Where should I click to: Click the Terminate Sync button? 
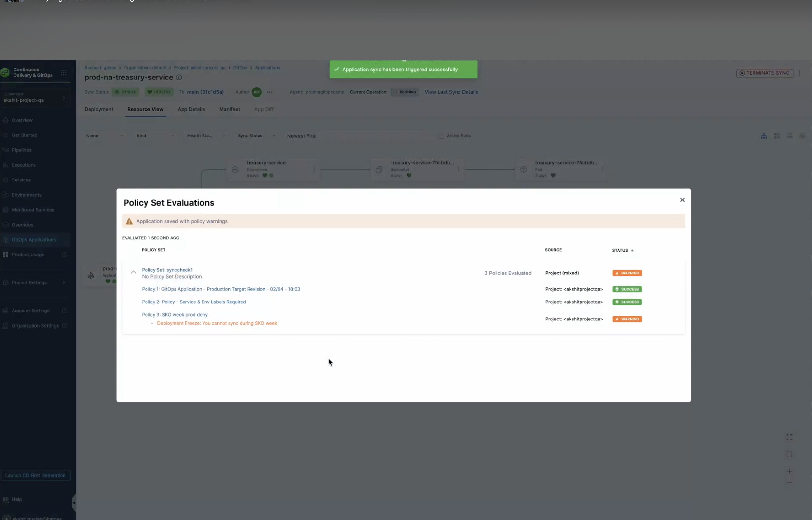pyautogui.click(x=765, y=73)
